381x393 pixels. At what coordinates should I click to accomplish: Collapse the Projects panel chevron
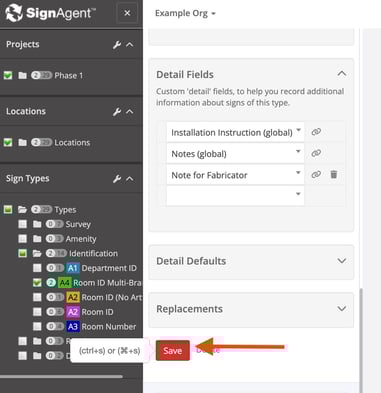pos(130,45)
